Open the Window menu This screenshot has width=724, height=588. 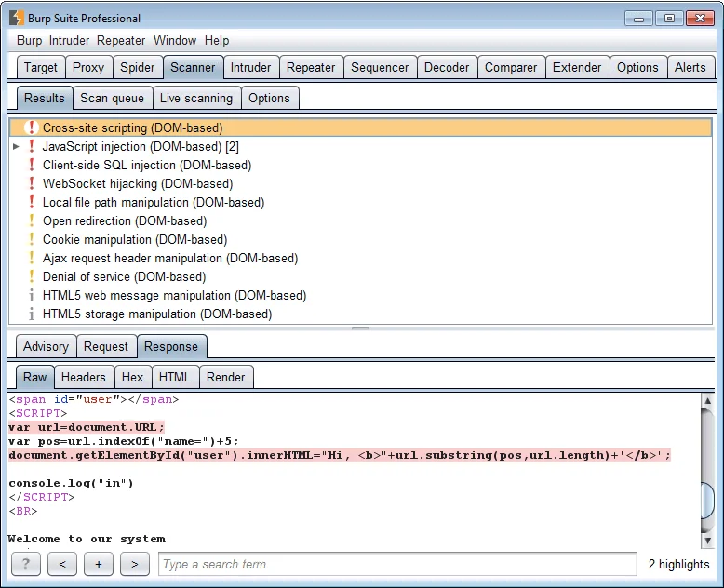click(x=175, y=41)
